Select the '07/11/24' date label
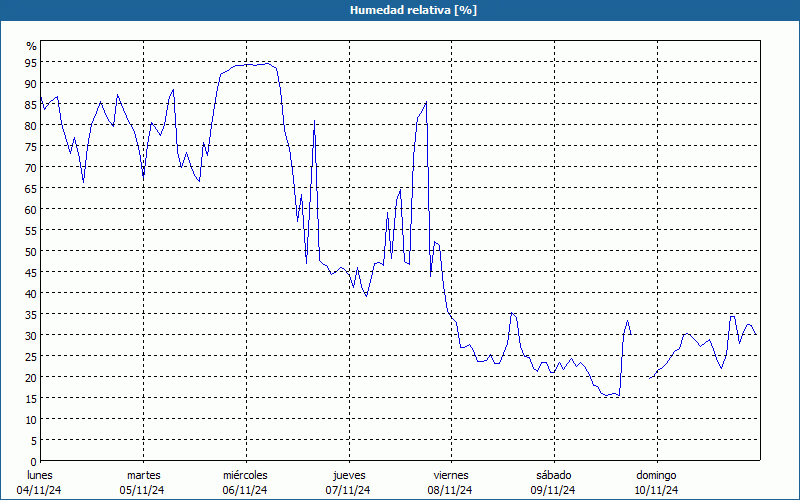This screenshot has height=500, width=800. pyautogui.click(x=348, y=490)
